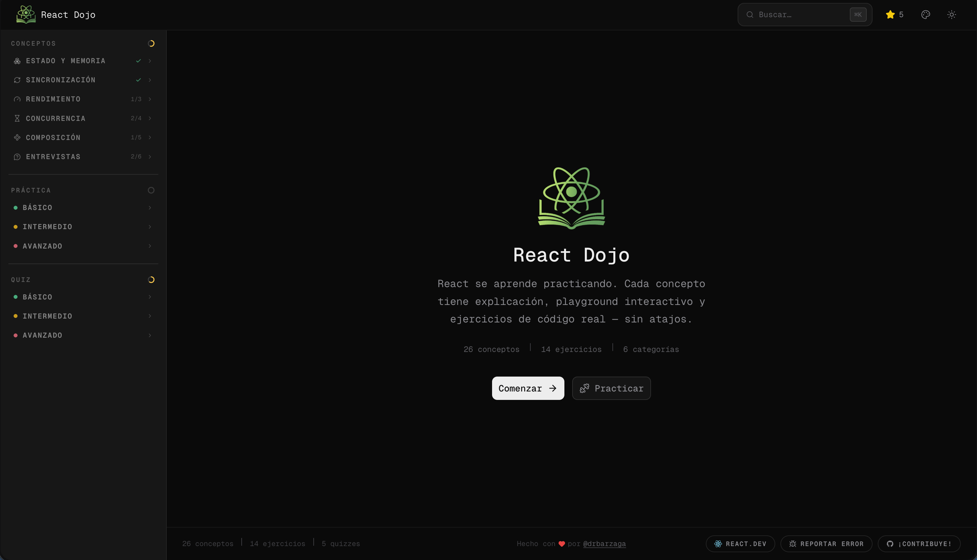This screenshot has width=977, height=560.
Task: Click the Conceptos progress ring
Action: pos(151,43)
